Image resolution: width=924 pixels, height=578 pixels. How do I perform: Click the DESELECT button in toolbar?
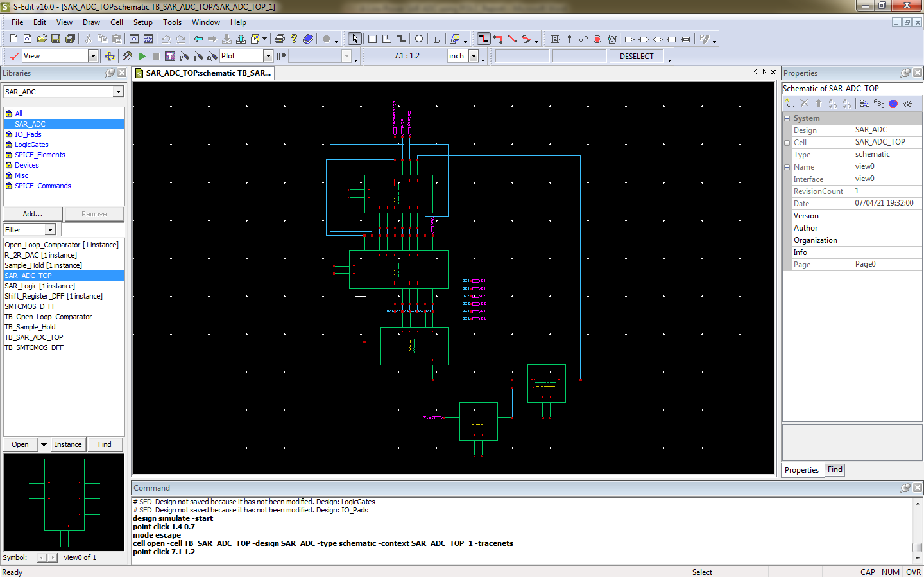tap(637, 57)
